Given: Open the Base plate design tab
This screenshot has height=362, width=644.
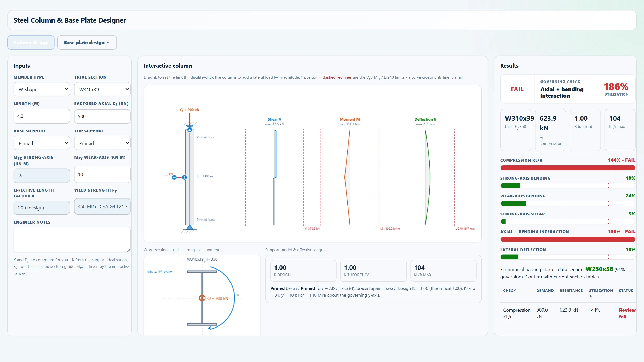Looking at the screenshot, I should [87, 42].
